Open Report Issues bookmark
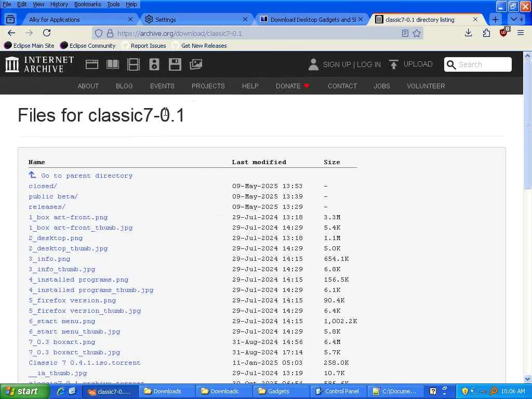The width and height of the screenshot is (532, 399). click(144, 46)
